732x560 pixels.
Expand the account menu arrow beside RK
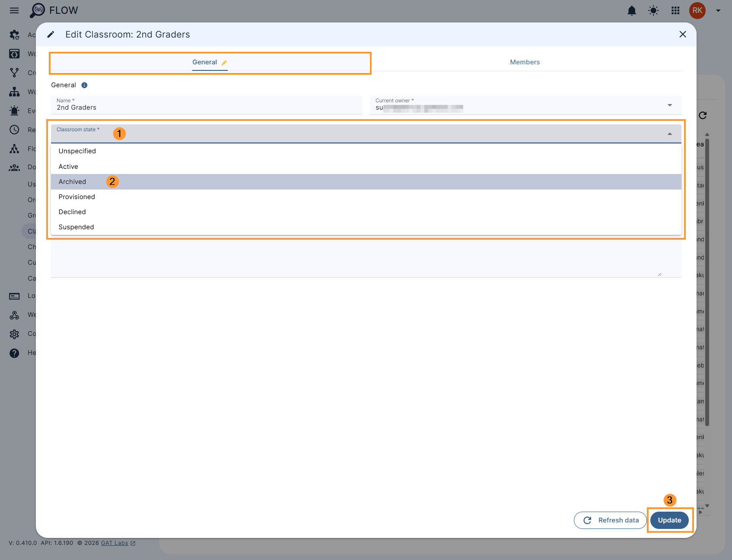point(717,10)
